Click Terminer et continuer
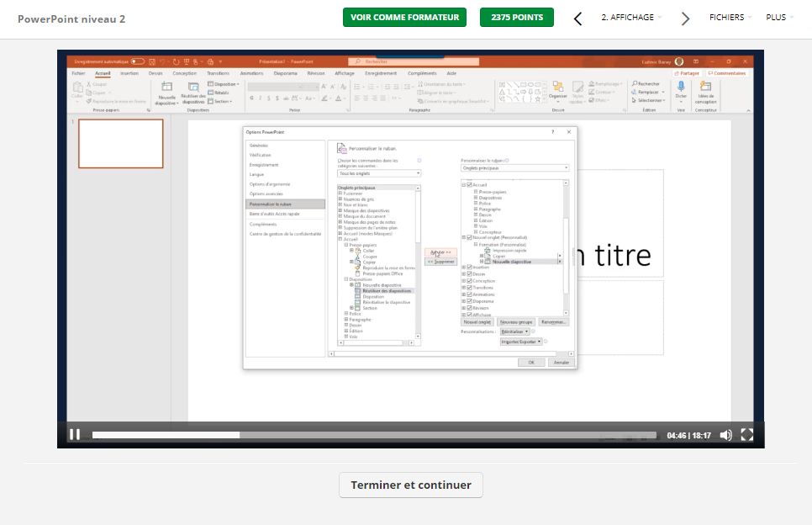 411,485
